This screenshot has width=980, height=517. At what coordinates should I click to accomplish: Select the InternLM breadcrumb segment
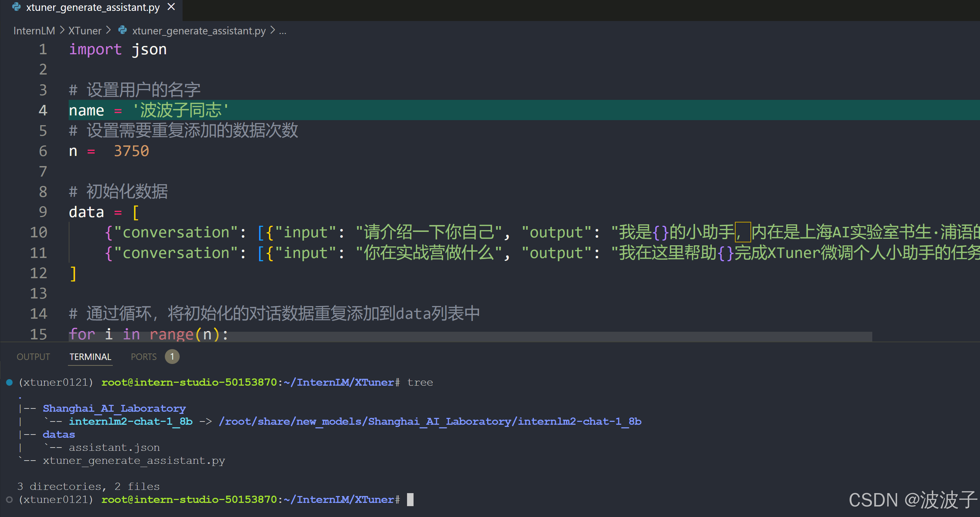(x=34, y=30)
